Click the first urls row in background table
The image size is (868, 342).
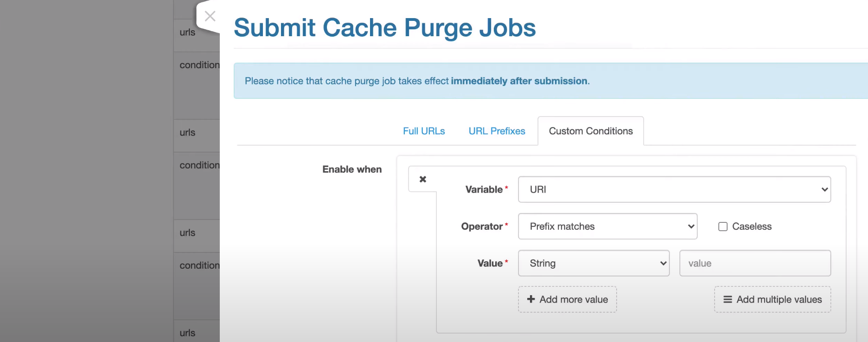point(188,32)
